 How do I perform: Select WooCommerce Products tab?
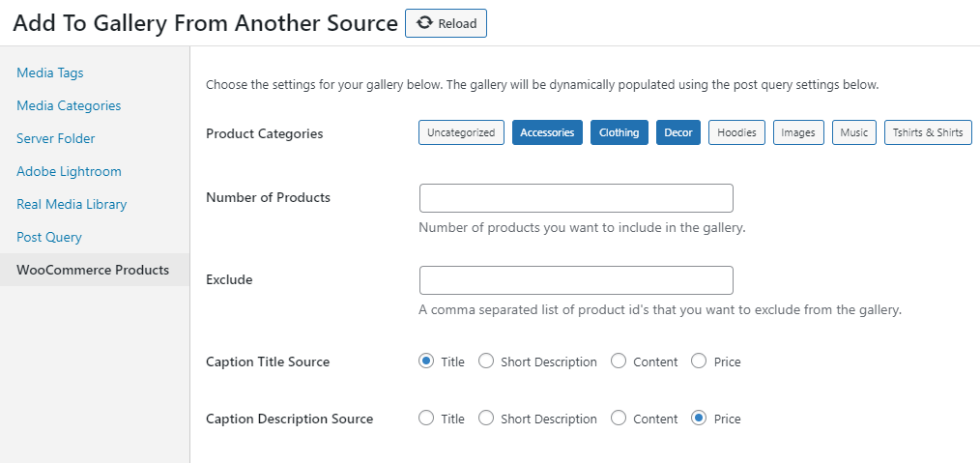pos(95,270)
